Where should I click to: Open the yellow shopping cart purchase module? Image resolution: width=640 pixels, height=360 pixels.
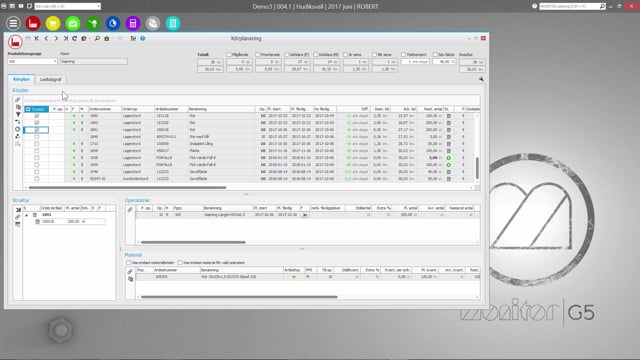coord(53,23)
